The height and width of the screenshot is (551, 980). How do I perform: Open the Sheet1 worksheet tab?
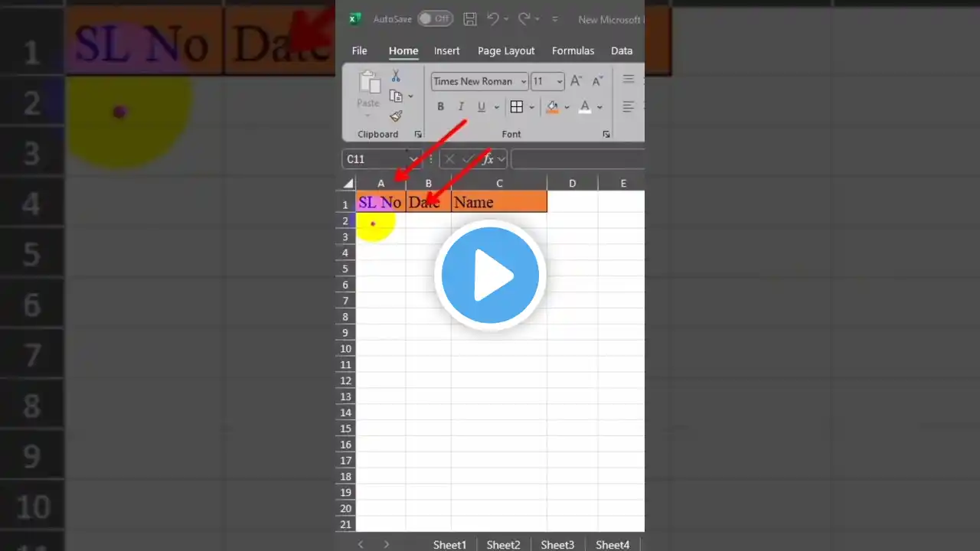click(449, 545)
